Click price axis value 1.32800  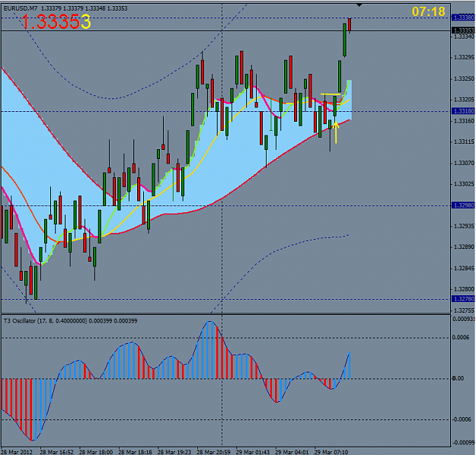(464, 289)
